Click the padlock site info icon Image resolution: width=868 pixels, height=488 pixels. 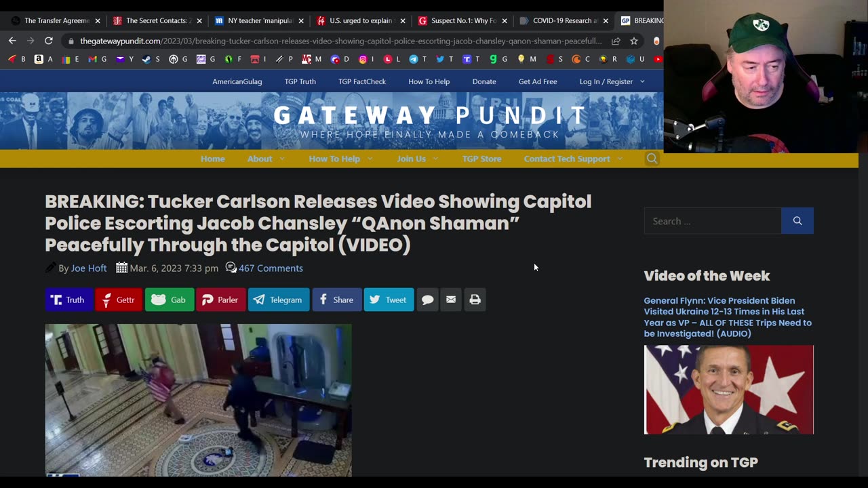71,41
